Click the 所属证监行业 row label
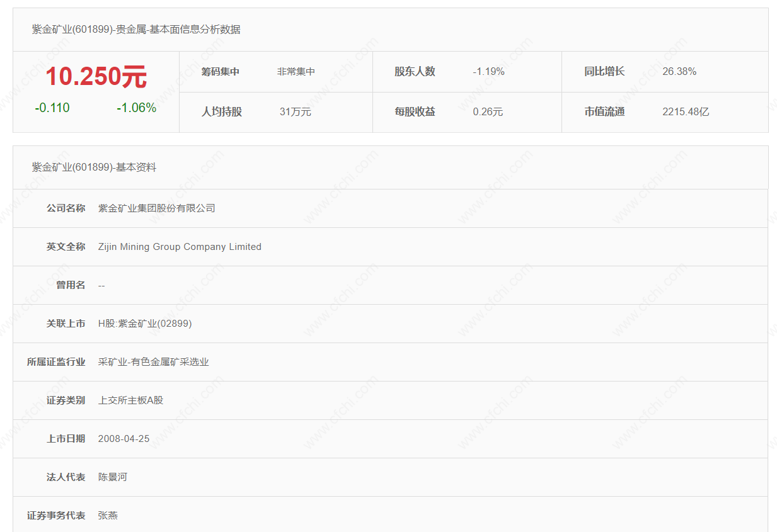The image size is (777, 532). coord(56,362)
